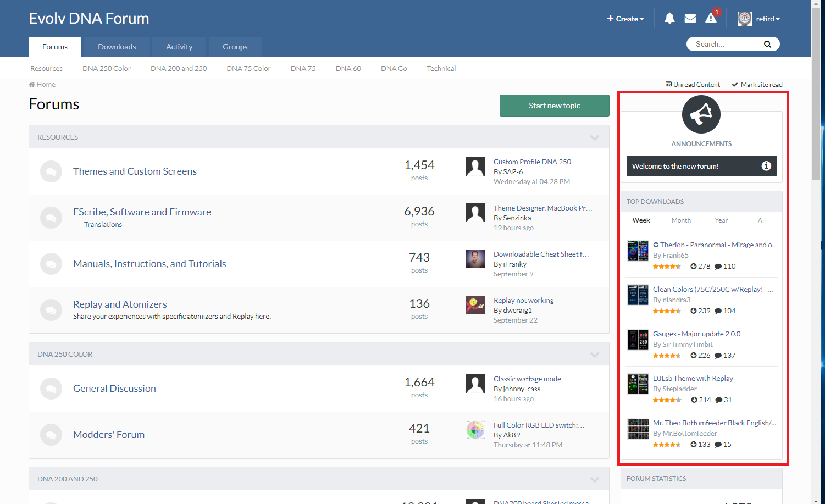This screenshot has width=825, height=504.
Task: Click the Home breadcrumb icon
Action: tap(32, 85)
